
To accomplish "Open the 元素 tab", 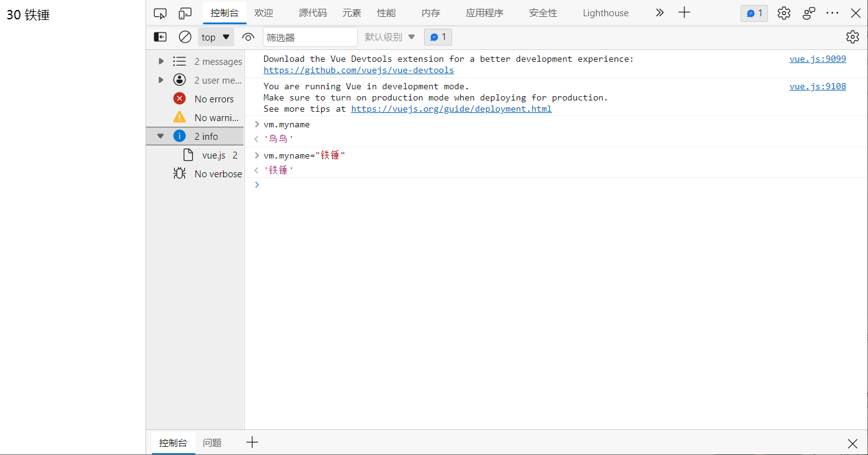I will tap(352, 13).
